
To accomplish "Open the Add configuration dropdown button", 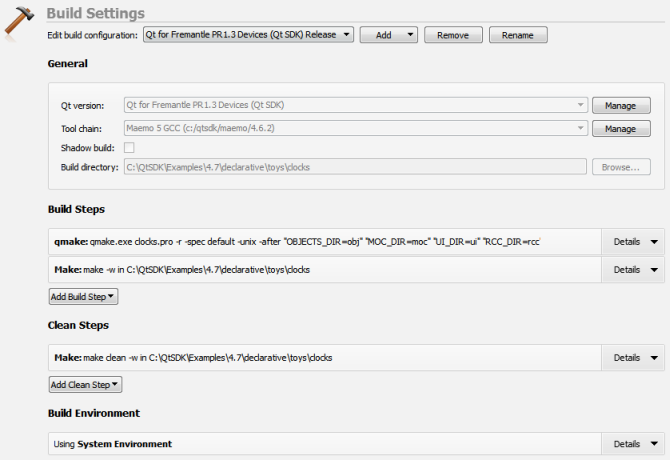I will point(389,34).
